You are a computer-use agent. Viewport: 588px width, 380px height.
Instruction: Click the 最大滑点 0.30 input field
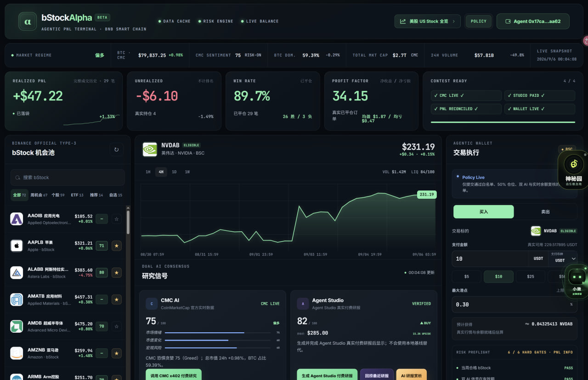(x=514, y=304)
